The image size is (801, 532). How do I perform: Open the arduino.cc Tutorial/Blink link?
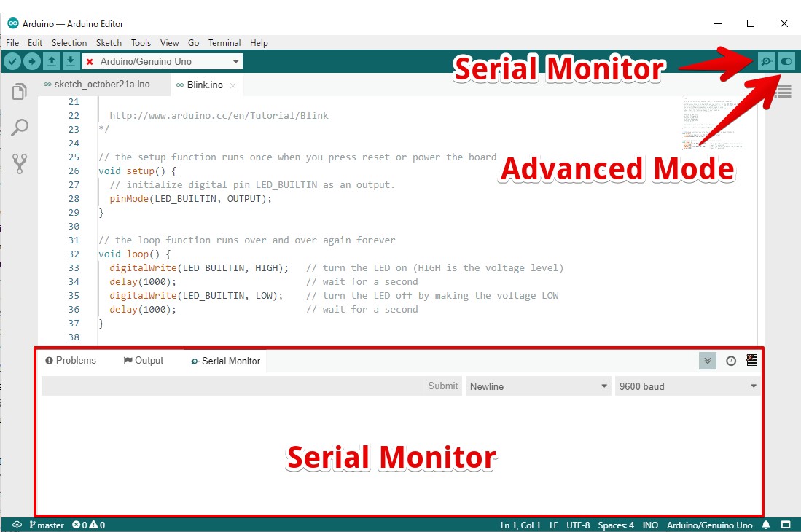pyautogui.click(x=219, y=116)
